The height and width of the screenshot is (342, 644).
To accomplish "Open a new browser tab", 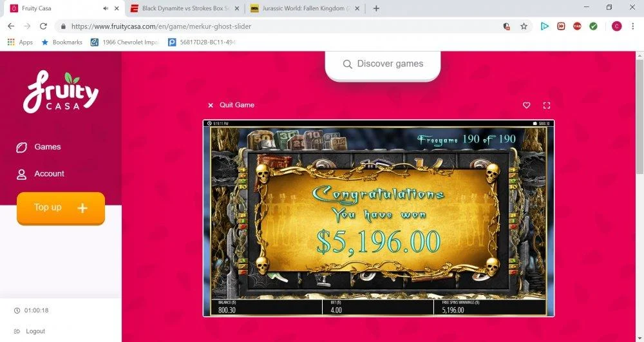I will point(376,8).
